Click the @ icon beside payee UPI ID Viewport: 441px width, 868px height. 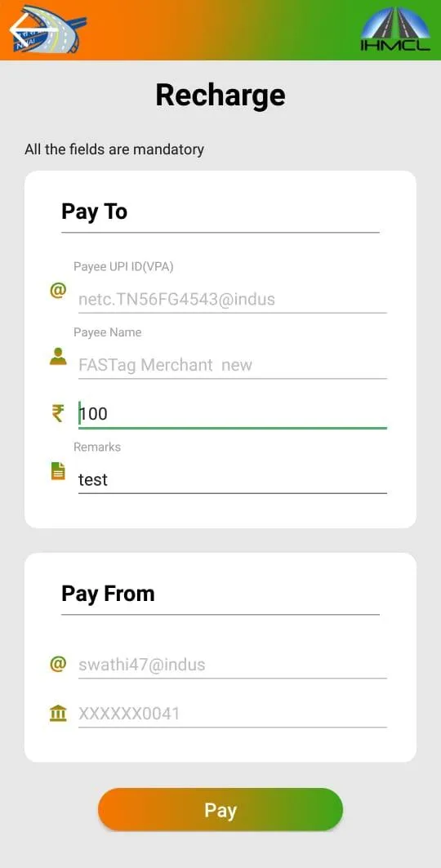tap(57, 291)
